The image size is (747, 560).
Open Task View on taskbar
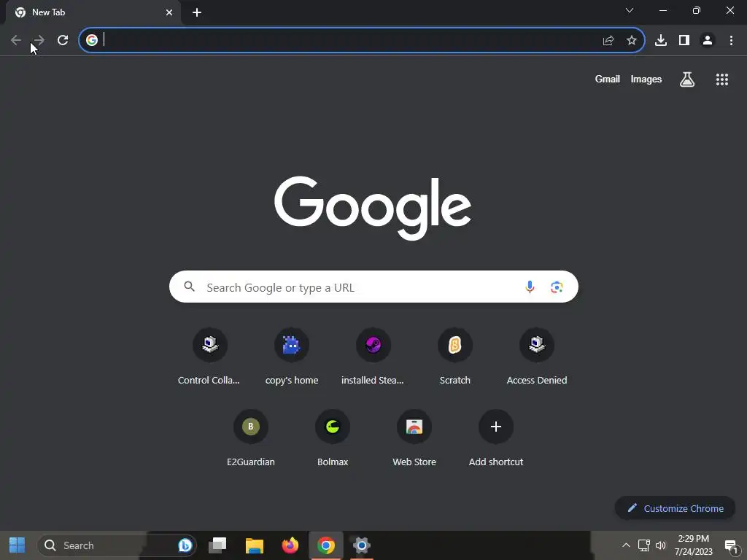pos(218,545)
